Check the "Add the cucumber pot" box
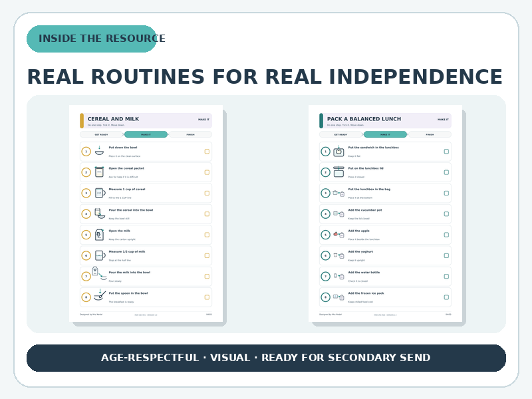Screen dimensions: 532x399 click(x=446, y=214)
